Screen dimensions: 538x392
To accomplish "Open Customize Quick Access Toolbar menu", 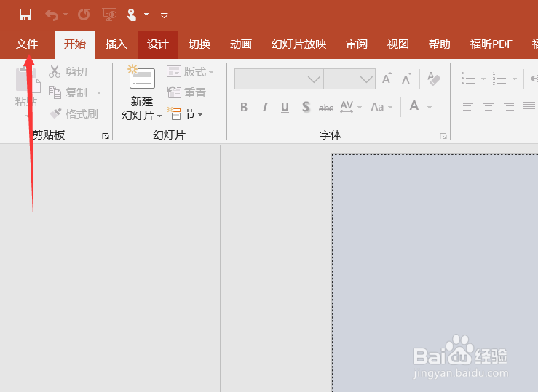I will pyautogui.click(x=165, y=15).
